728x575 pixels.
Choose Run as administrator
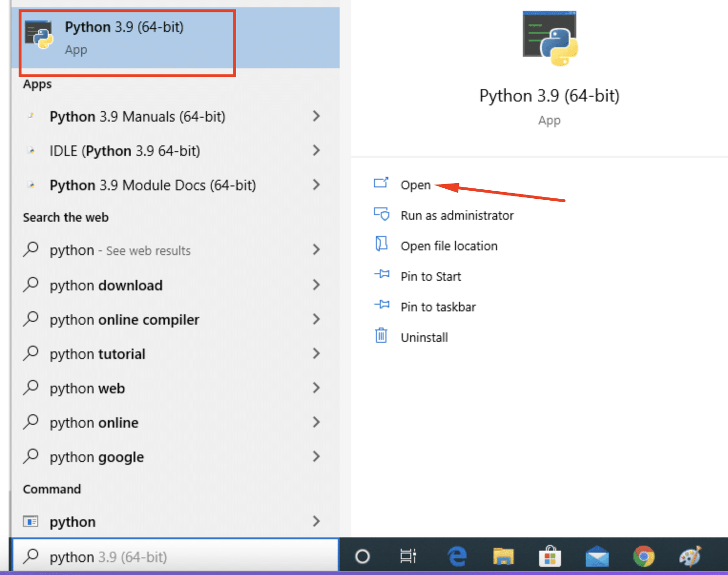point(457,216)
